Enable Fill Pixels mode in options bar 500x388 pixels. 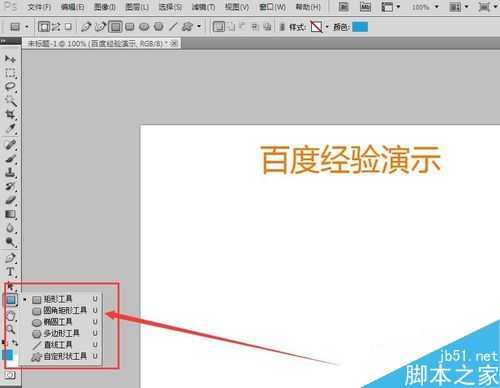tap(68, 27)
